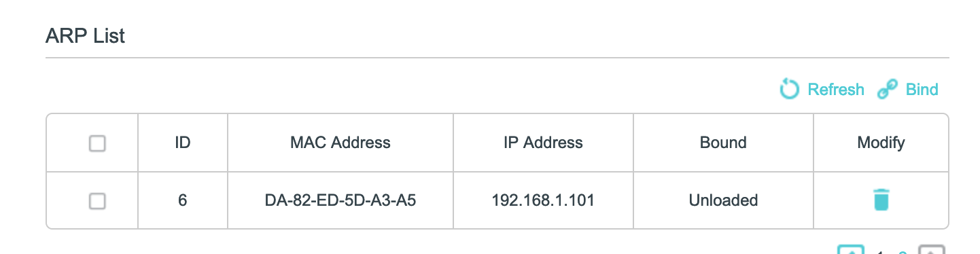
Task: Tick the select-all checkbox in the table header
Action: point(98,143)
